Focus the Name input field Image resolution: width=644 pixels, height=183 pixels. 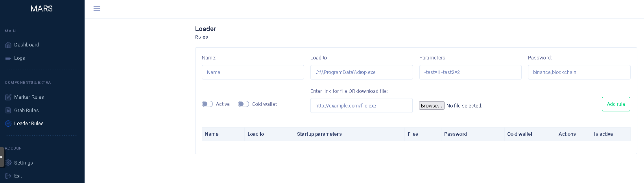tap(253, 72)
